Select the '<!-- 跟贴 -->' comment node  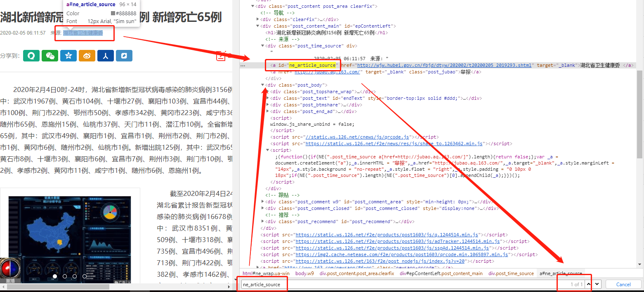[283, 195]
